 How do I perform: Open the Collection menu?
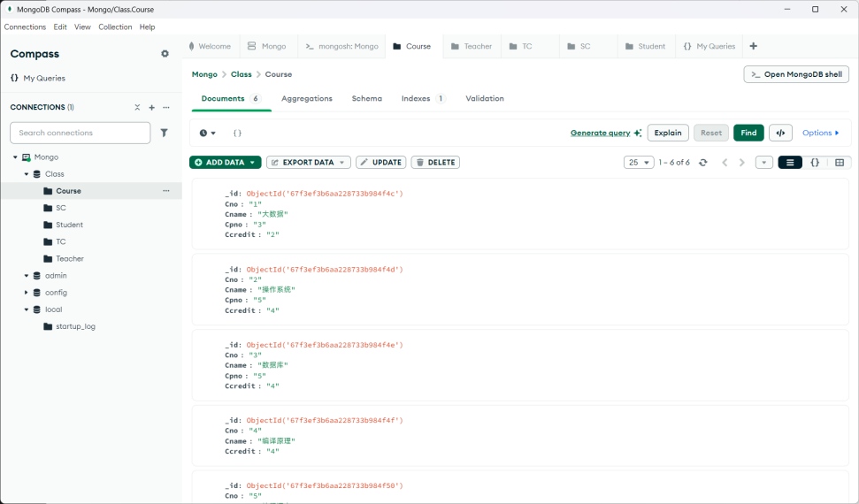(115, 27)
